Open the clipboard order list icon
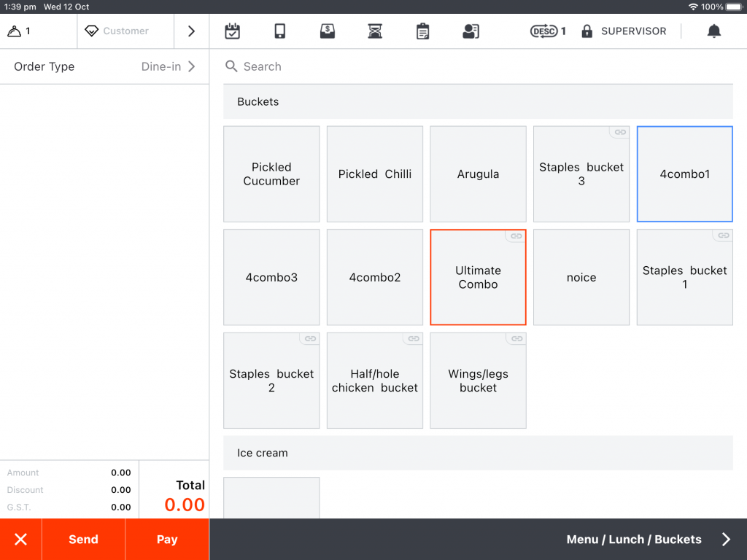 [x=422, y=31]
